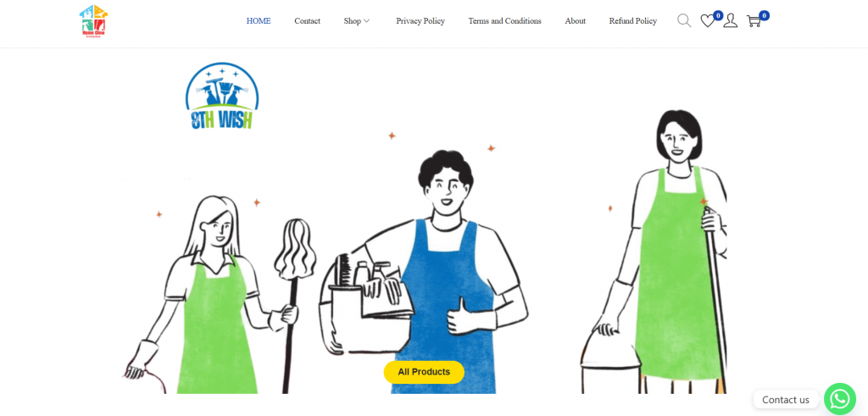Open the Privacy Policy page
868x416 pixels.
click(x=420, y=21)
